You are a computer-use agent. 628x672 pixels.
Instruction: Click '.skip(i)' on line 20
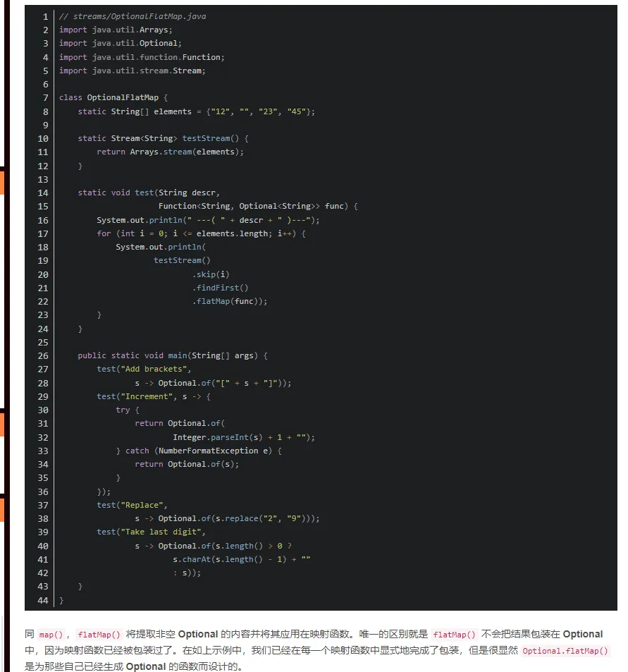pyautogui.click(x=211, y=274)
